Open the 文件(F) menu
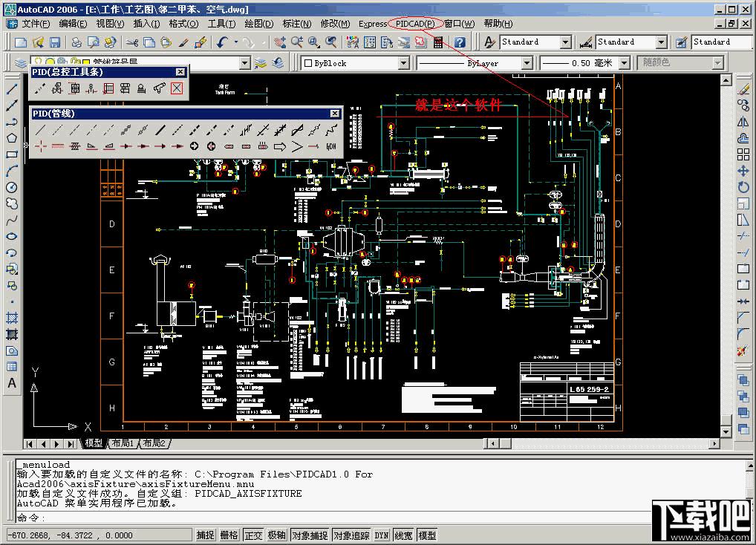The width and height of the screenshot is (756, 545). tap(35, 24)
